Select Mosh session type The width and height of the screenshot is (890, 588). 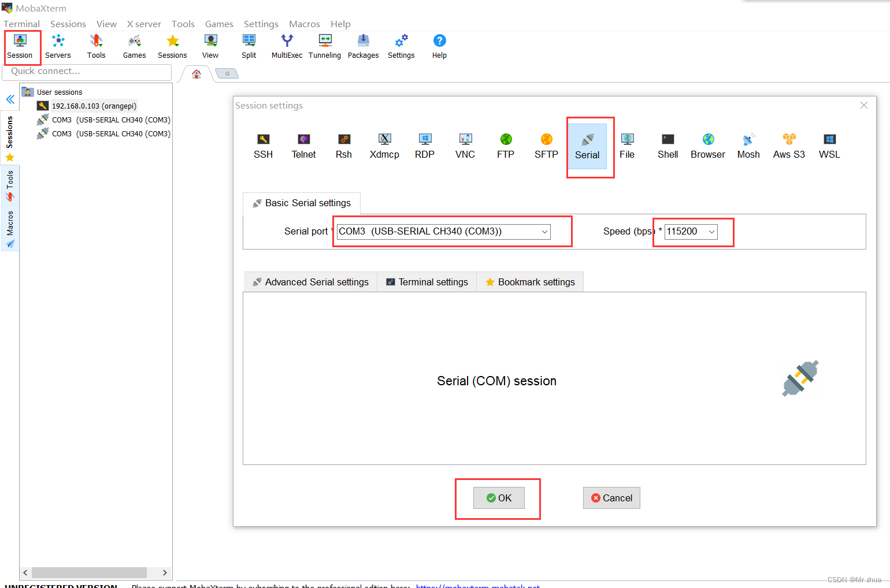coord(748,146)
